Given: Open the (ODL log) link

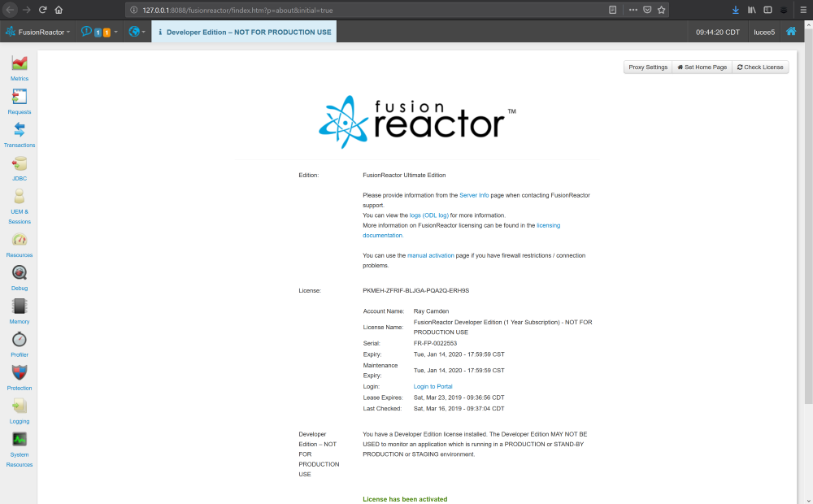Looking at the screenshot, I should tap(436, 215).
